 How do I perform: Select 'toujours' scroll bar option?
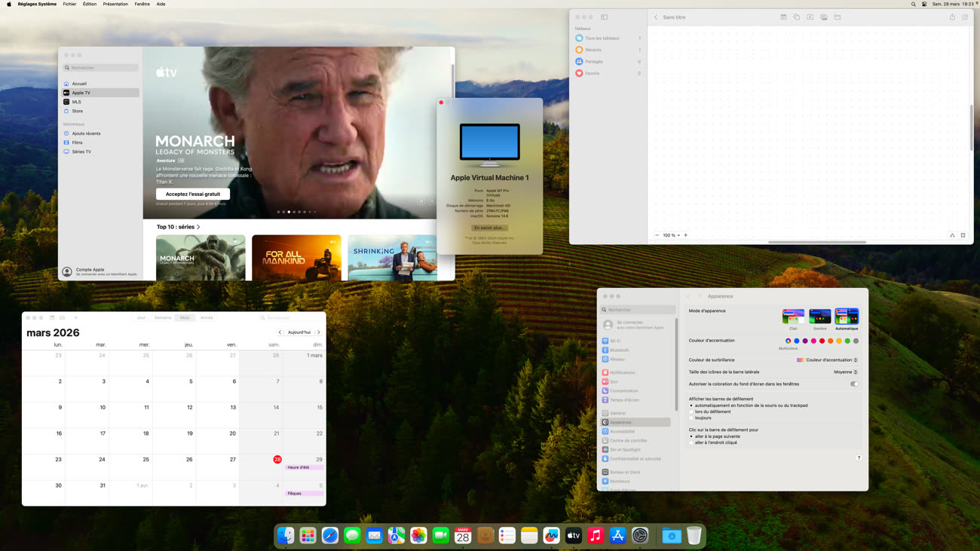coord(691,418)
